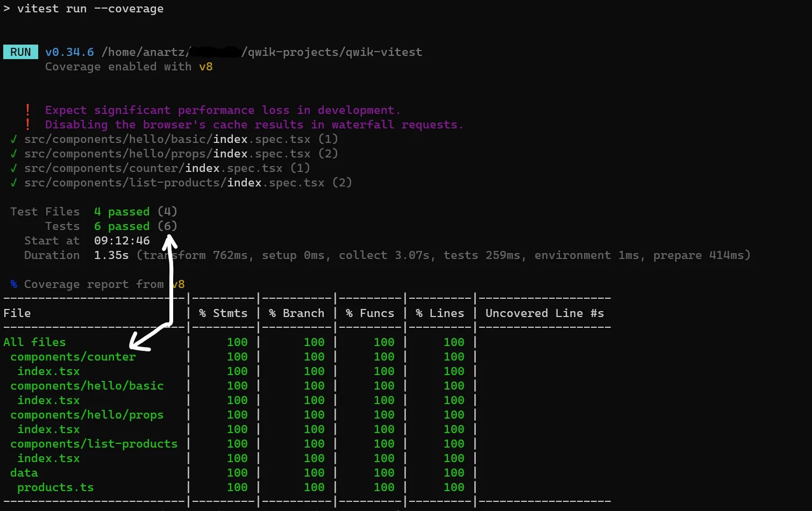812x511 pixels.
Task: Click the 'Test Files' summary label
Action: coord(45,212)
